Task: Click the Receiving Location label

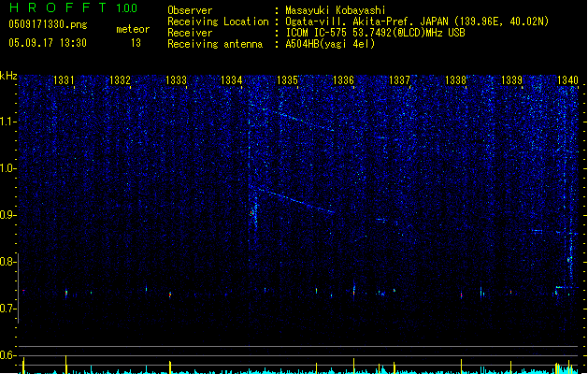Action: pyautogui.click(x=218, y=22)
